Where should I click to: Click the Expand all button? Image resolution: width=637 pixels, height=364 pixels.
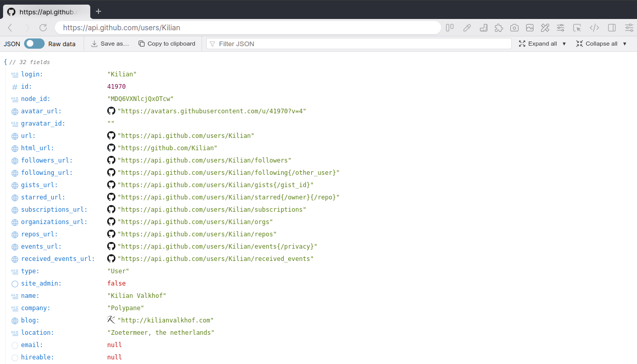(538, 44)
